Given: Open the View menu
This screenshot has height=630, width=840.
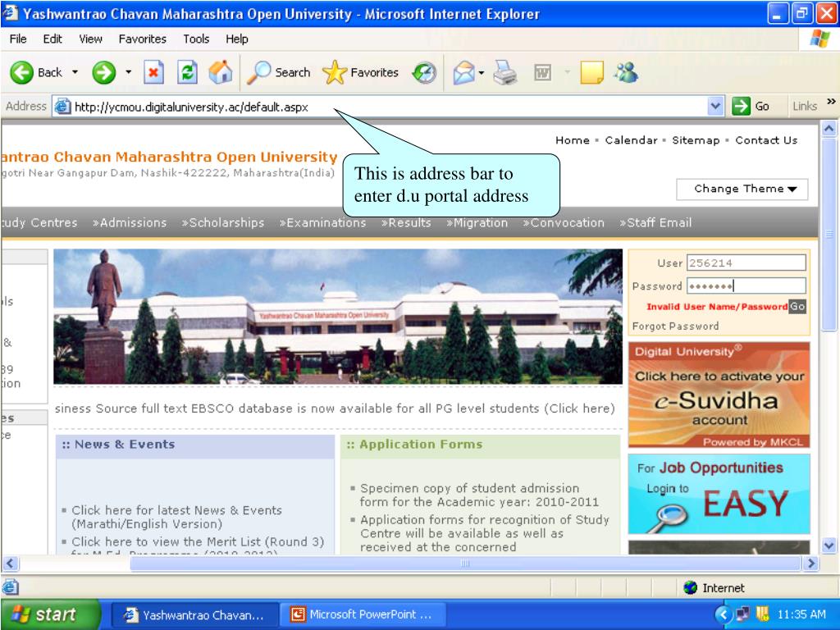Looking at the screenshot, I should (90, 39).
